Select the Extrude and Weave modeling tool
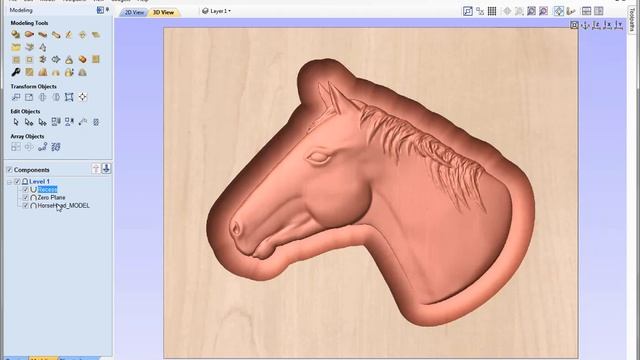This screenshot has height=360, width=640. 42,35
